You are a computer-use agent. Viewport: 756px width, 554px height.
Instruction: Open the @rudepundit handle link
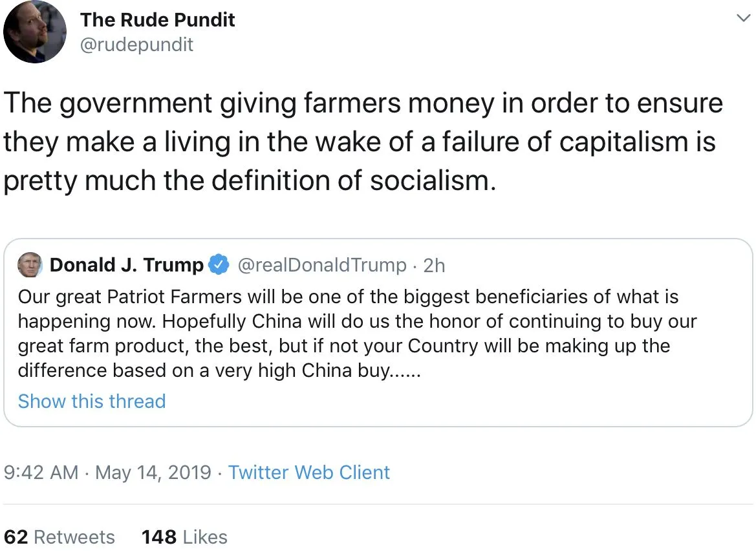(x=136, y=45)
